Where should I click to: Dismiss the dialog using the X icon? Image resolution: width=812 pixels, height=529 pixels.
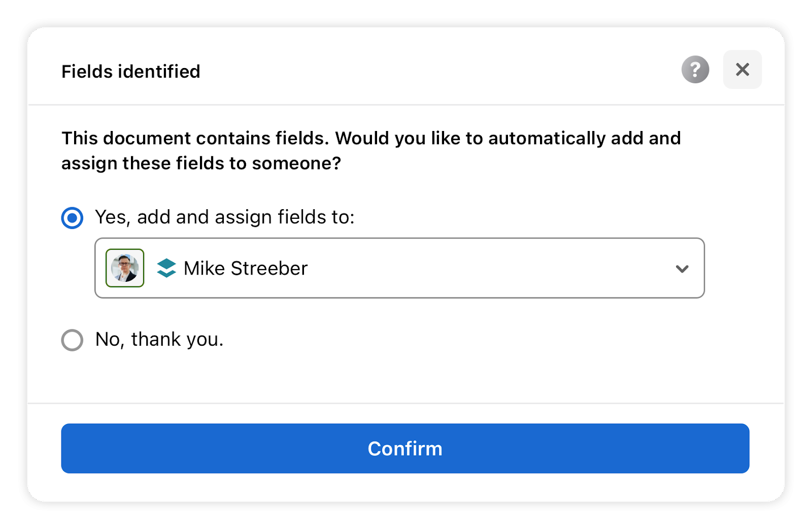[742, 70]
